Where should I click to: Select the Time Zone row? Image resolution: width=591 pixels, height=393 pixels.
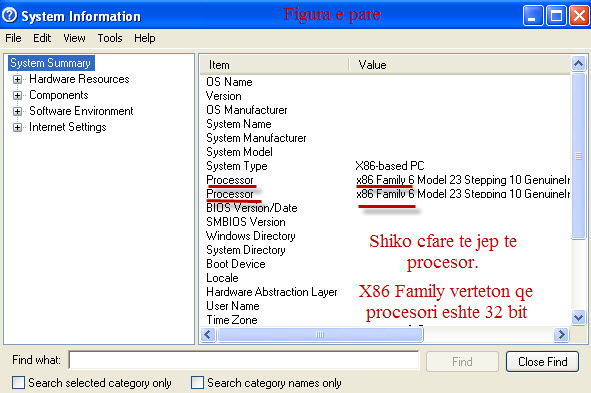(x=385, y=320)
